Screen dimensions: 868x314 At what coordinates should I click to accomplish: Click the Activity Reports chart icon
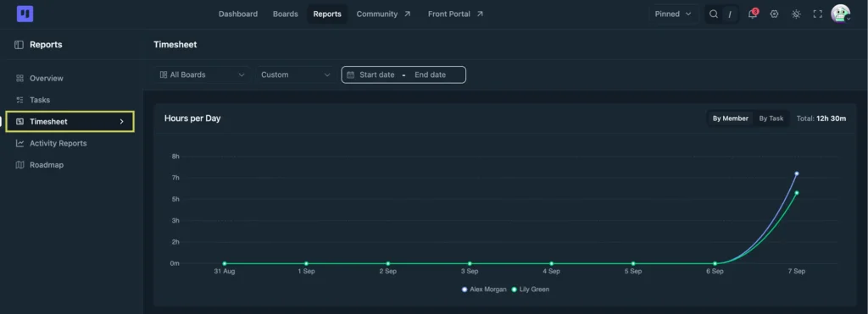(x=20, y=143)
